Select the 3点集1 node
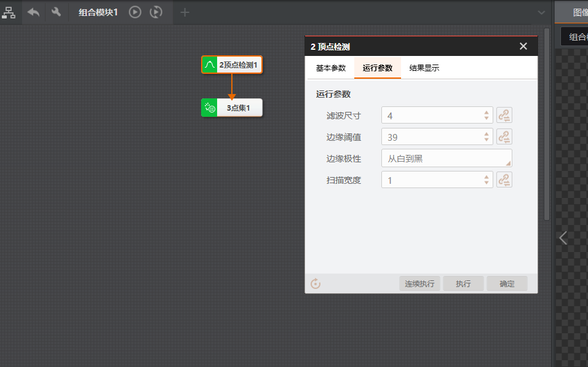Viewport: 588px width, 367px height. [x=232, y=108]
